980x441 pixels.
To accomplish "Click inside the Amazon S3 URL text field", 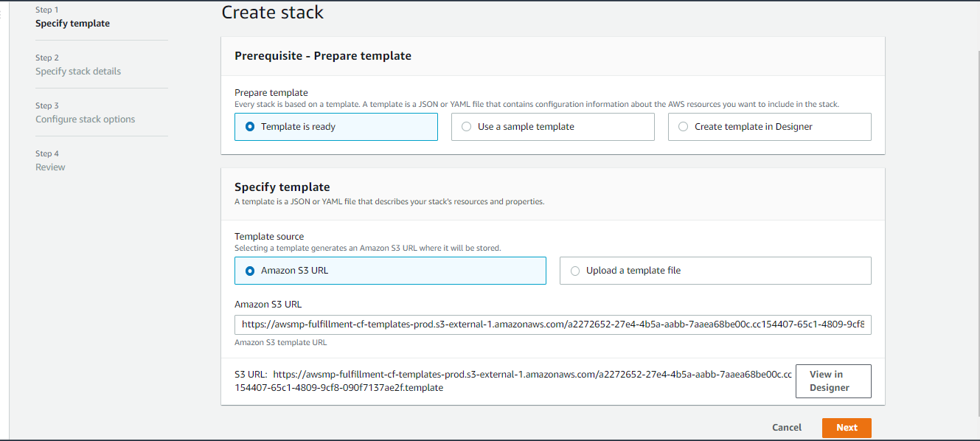I will point(552,324).
